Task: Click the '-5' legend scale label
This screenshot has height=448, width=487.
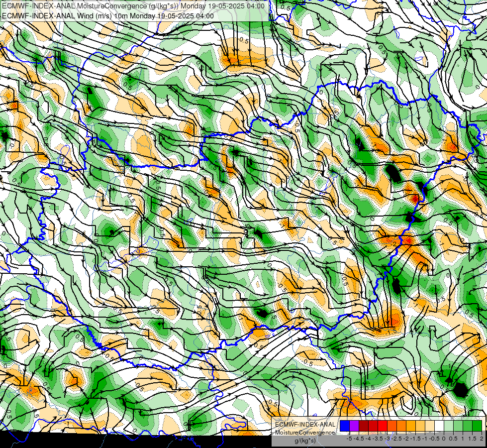Action: tap(349, 439)
